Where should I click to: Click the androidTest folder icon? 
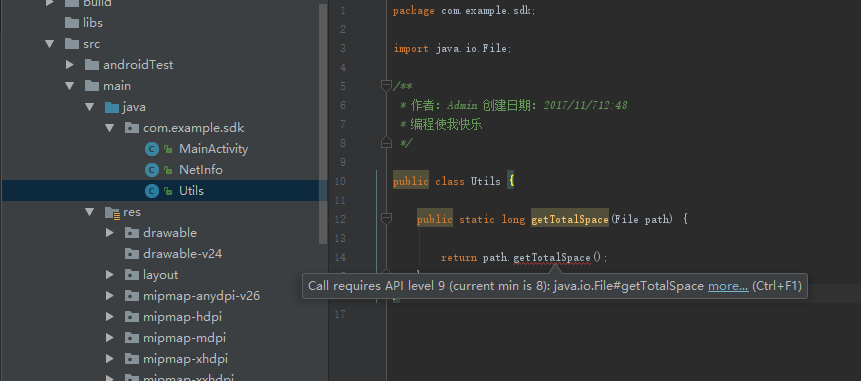click(x=92, y=65)
